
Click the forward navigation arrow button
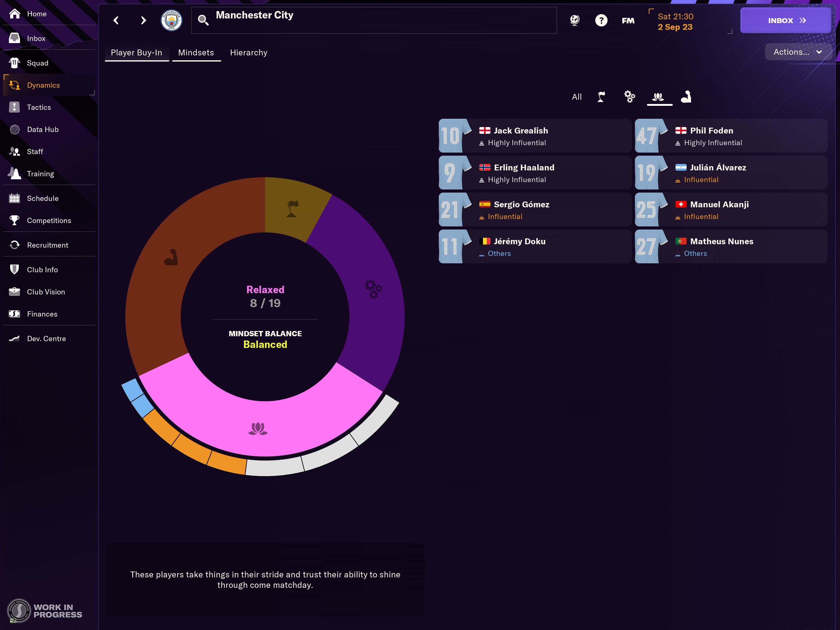pos(143,20)
